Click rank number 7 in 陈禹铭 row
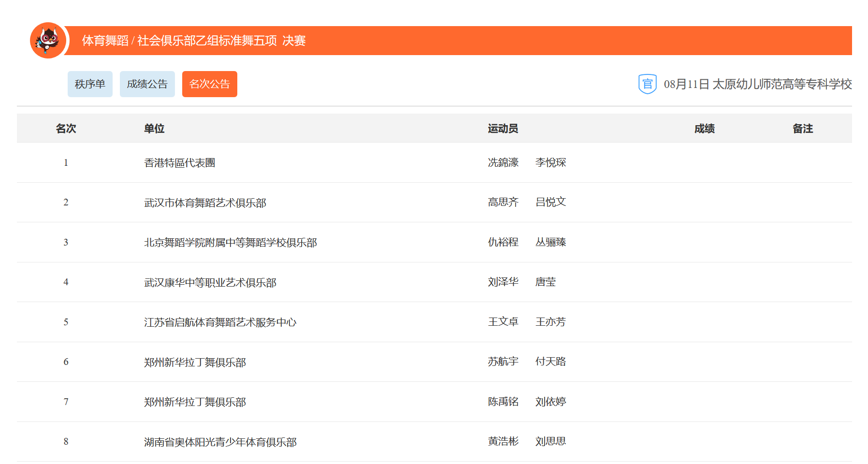 pyautogui.click(x=66, y=402)
